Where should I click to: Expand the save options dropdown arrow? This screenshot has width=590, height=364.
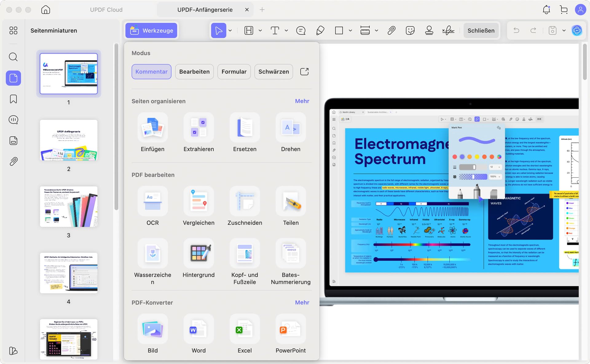564,30
